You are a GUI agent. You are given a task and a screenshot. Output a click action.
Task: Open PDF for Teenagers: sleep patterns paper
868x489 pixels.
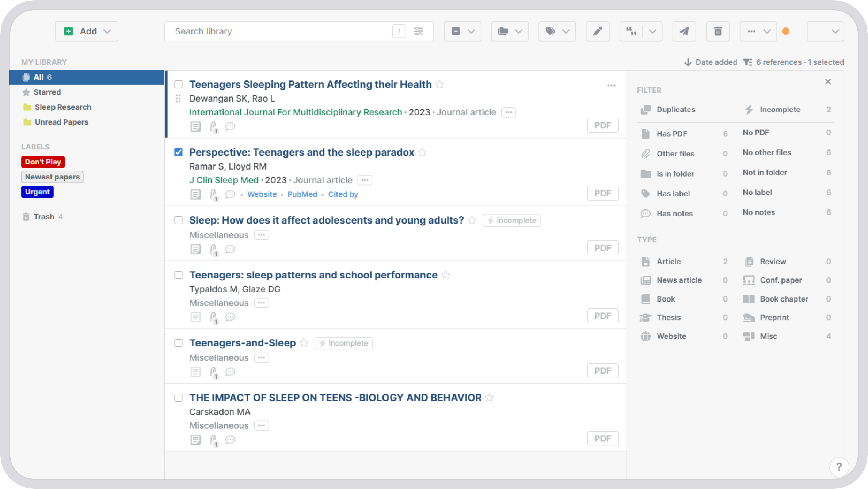click(x=602, y=316)
